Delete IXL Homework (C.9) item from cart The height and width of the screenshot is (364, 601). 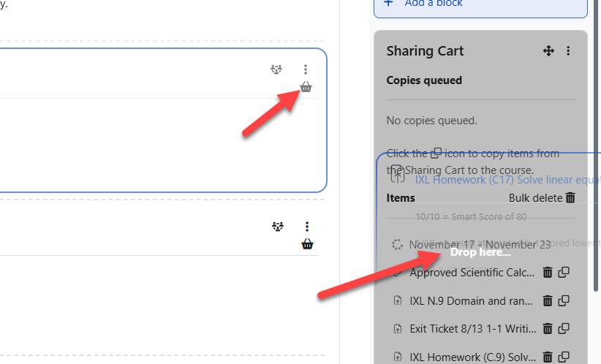(x=547, y=357)
